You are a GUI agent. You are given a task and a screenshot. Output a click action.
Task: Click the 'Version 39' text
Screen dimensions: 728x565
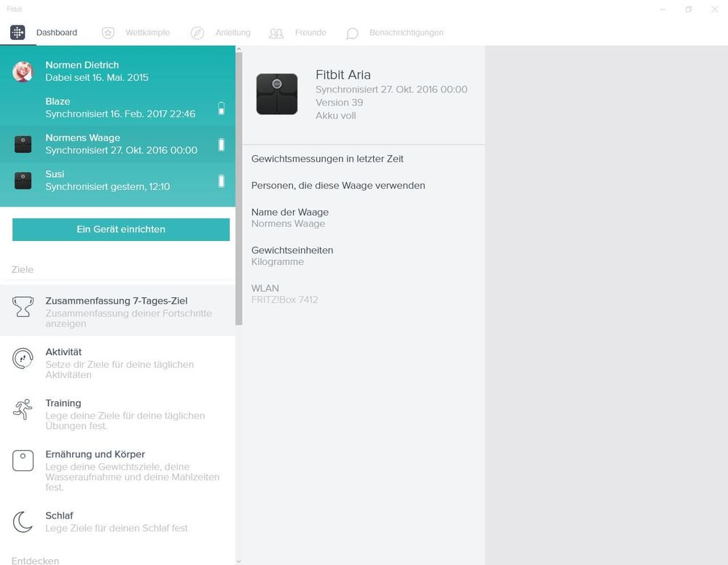click(x=340, y=103)
